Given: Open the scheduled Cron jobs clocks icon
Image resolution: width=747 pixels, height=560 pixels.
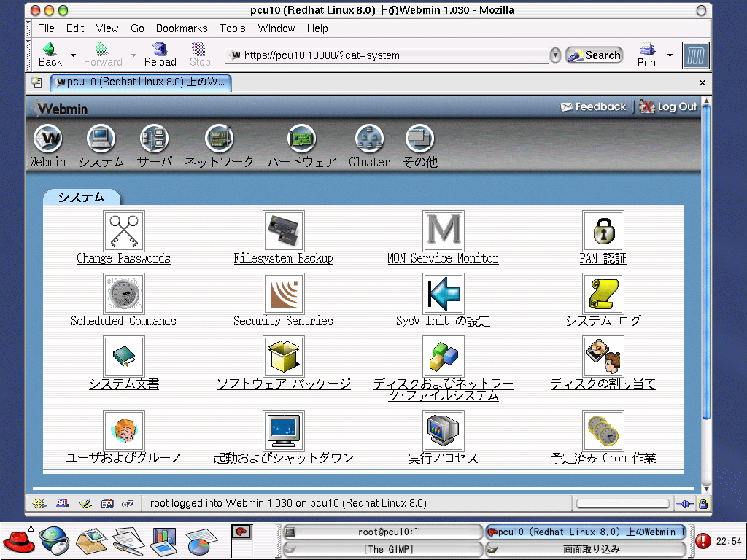Looking at the screenshot, I should tap(603, 430).
